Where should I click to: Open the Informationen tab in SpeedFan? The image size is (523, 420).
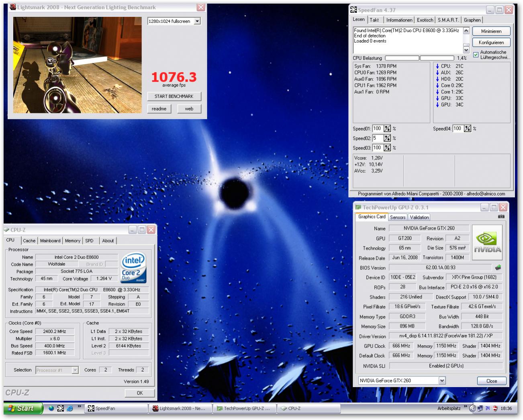[x=399, y=20]
